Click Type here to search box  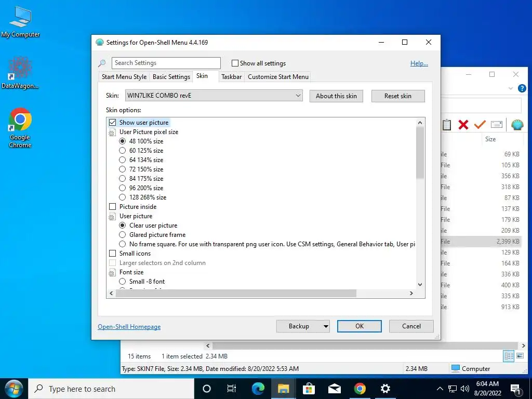pyautogui.click(x=111, y=389)
